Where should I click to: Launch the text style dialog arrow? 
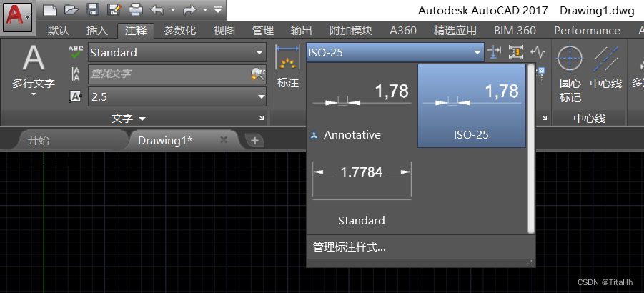[x=262, y=118]
